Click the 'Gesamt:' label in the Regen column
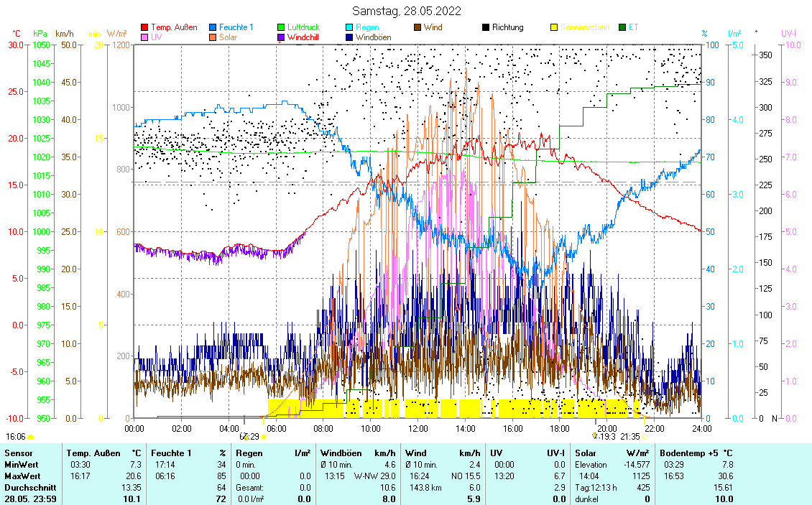This screenshot has height=505, width=812. tap(249, 487)
